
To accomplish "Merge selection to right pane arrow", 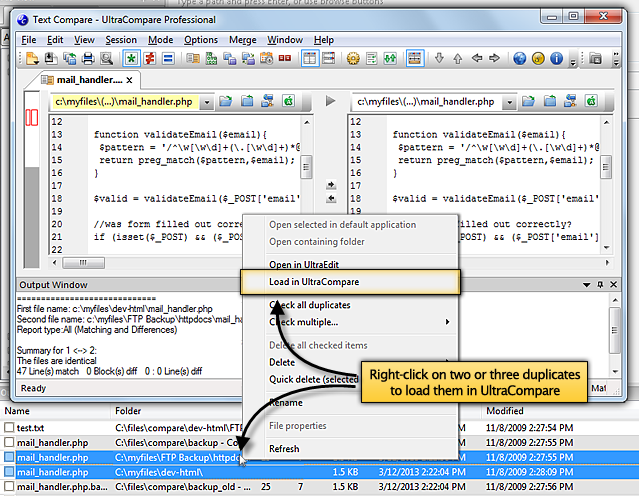I will tap(331, 185).
